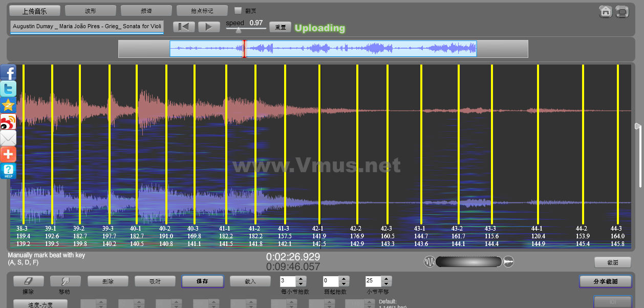
Task: Click the 保存 save button
Action: pos(202,281)
